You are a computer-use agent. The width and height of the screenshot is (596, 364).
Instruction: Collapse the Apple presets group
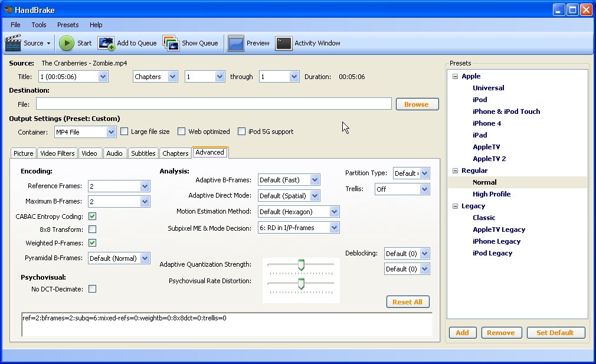tap(455, 76)
